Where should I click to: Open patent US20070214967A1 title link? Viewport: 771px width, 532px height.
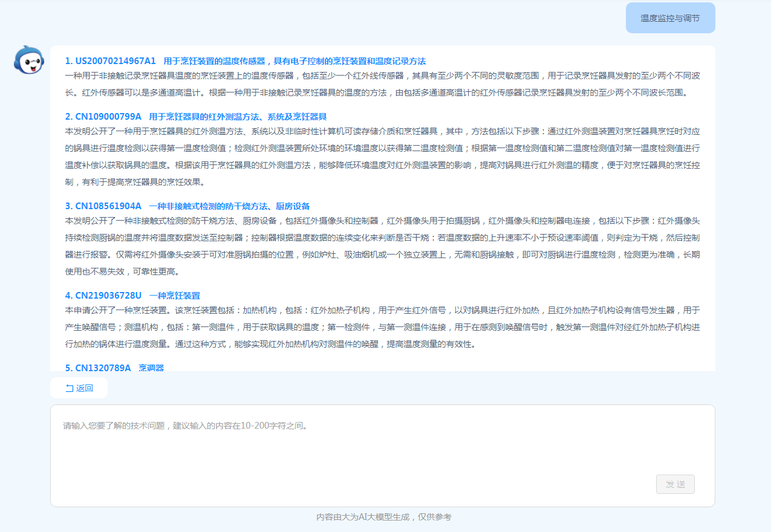point(246,61)
